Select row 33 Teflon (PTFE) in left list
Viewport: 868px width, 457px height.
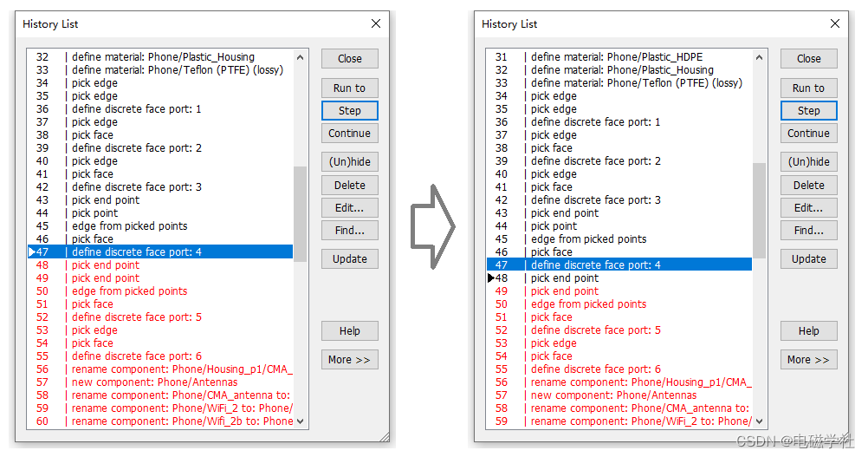coord(160,69)
